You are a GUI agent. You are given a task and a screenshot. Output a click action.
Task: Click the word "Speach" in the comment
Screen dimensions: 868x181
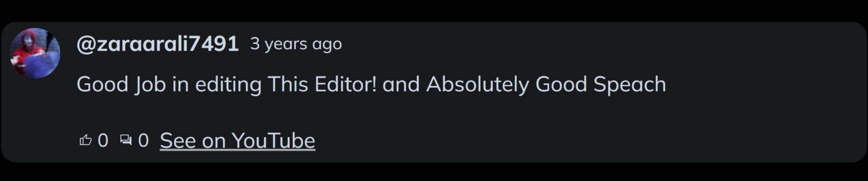click(x=629, y=84)
